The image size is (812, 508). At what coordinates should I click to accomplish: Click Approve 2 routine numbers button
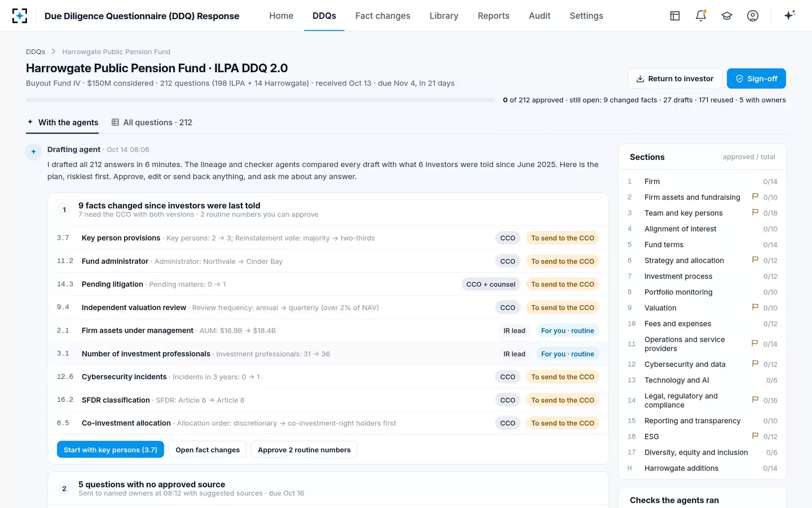click(x=304, y=450)
